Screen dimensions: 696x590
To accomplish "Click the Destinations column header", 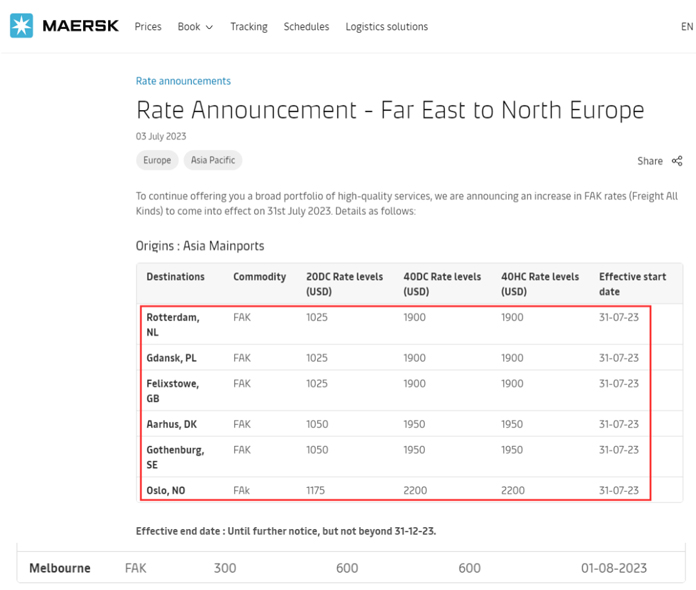I will 175,277.
